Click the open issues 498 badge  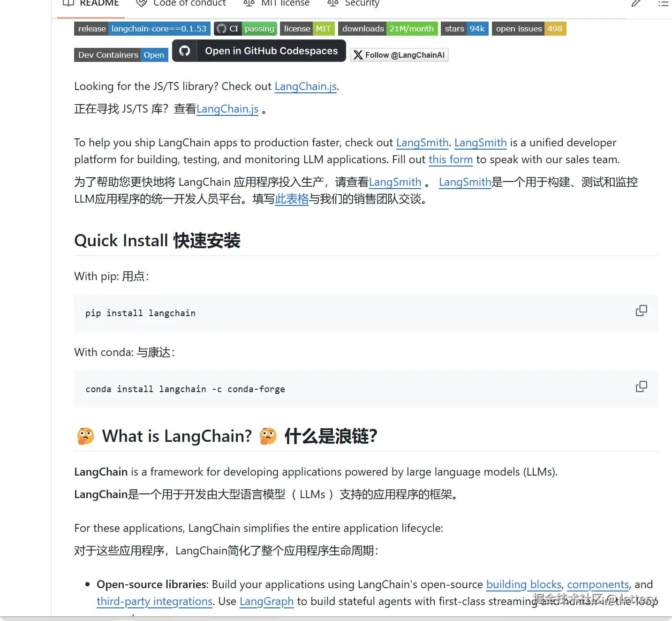tap(529, 29)
